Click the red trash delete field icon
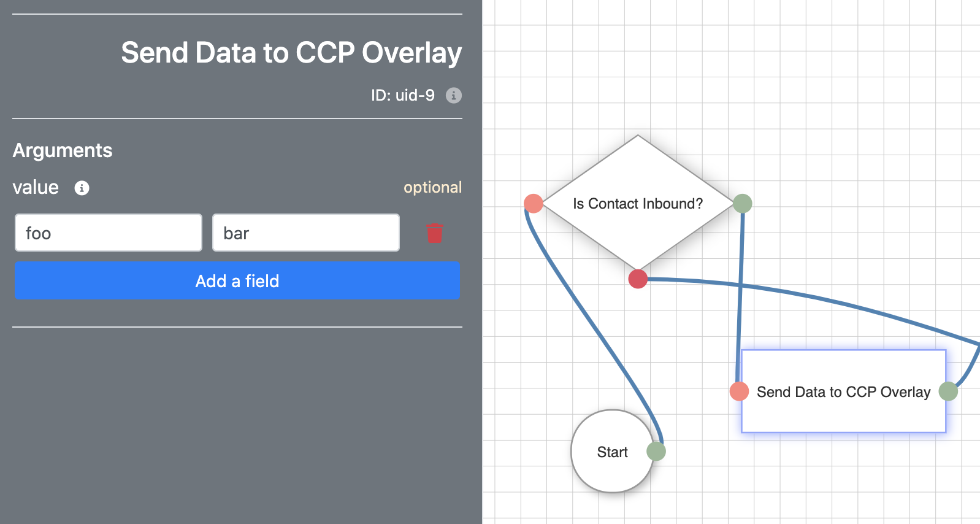 pos(435,233)
